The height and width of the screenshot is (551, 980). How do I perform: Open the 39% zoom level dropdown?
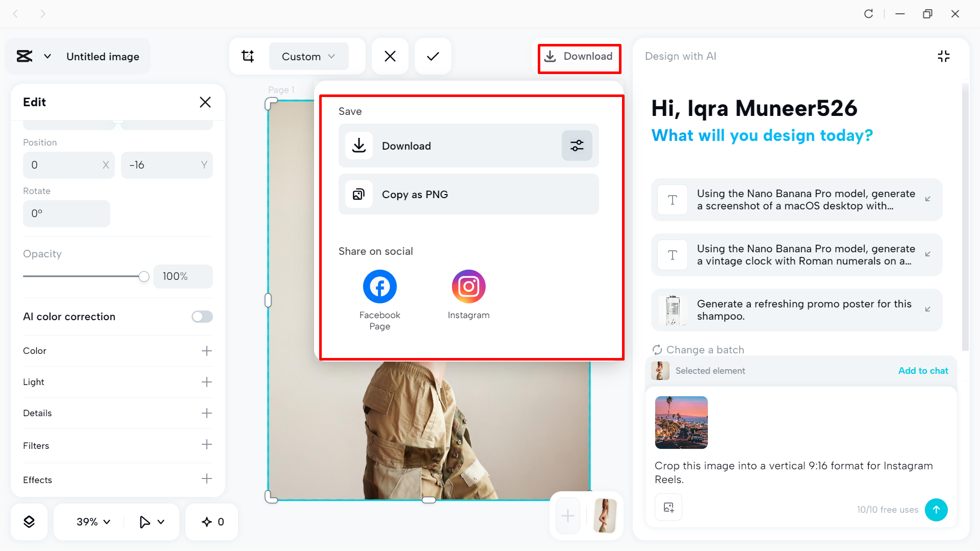pos(93,521)
